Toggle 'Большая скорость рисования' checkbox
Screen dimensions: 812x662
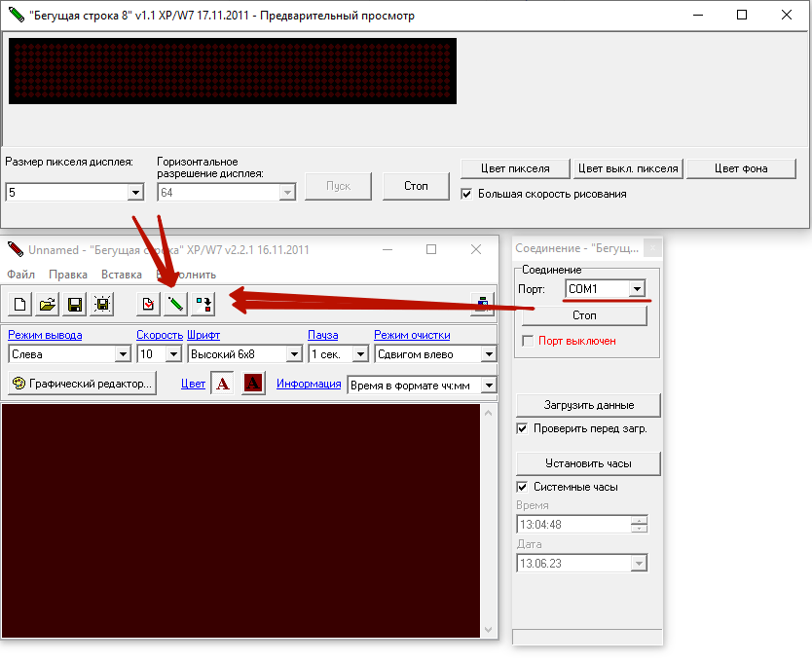click(x=467, y=194)
